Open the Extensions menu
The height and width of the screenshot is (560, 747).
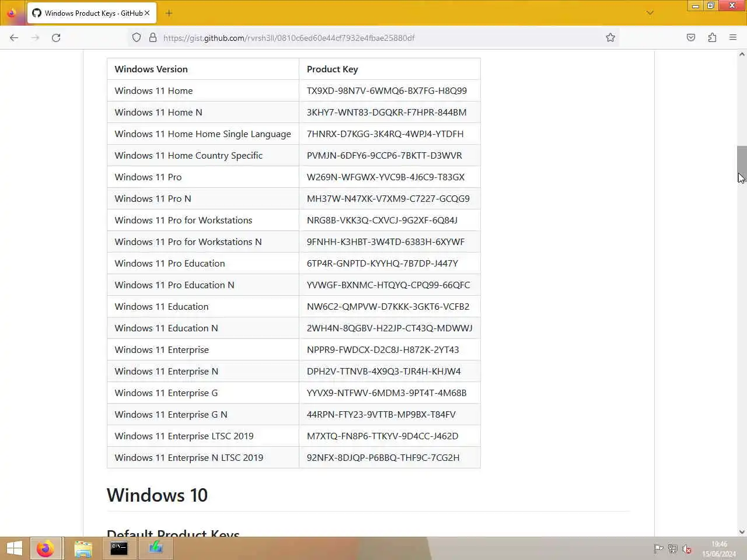click(712, 37)
